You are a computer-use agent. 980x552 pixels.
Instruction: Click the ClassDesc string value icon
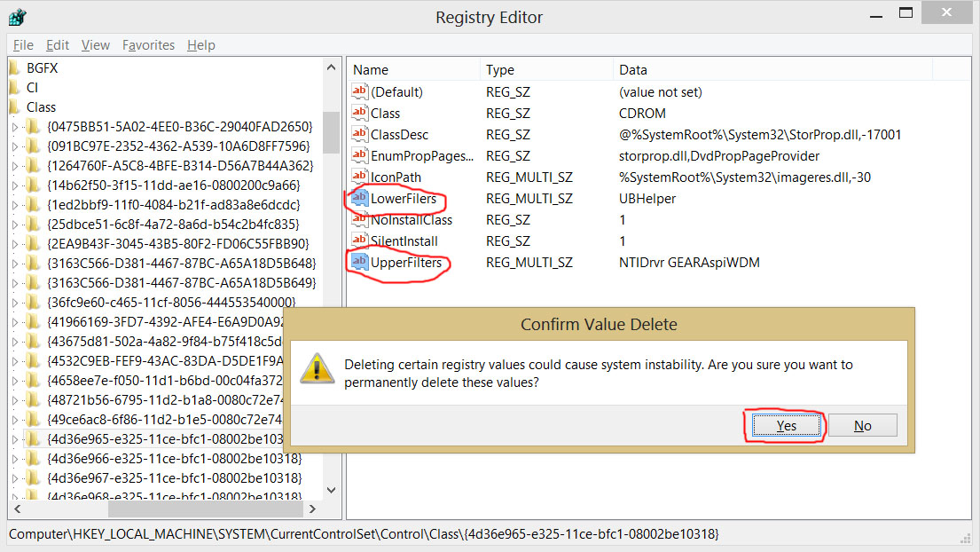360,134
